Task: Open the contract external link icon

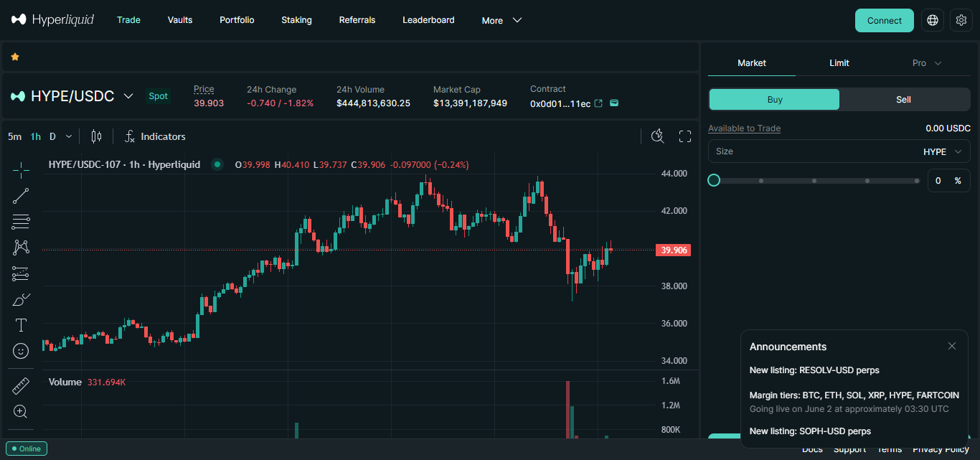Action: pyautogui.click(x=599, y=103)
